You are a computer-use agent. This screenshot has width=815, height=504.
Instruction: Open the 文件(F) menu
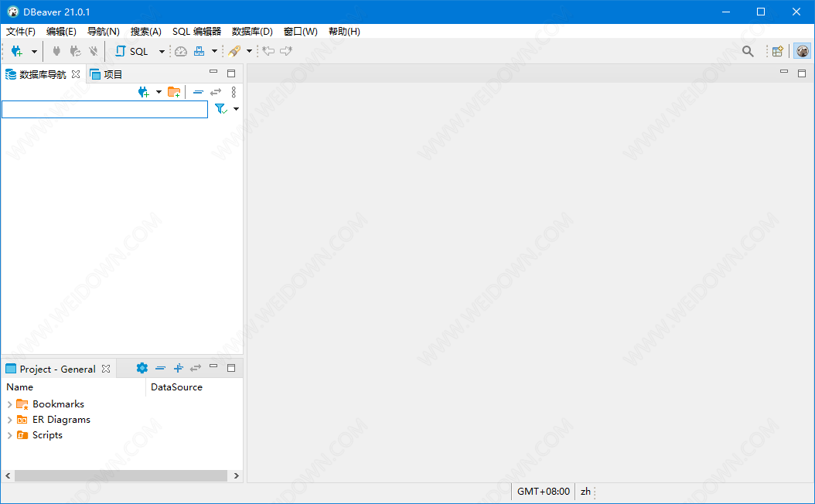pyautogui.click(x=21, y=32)
